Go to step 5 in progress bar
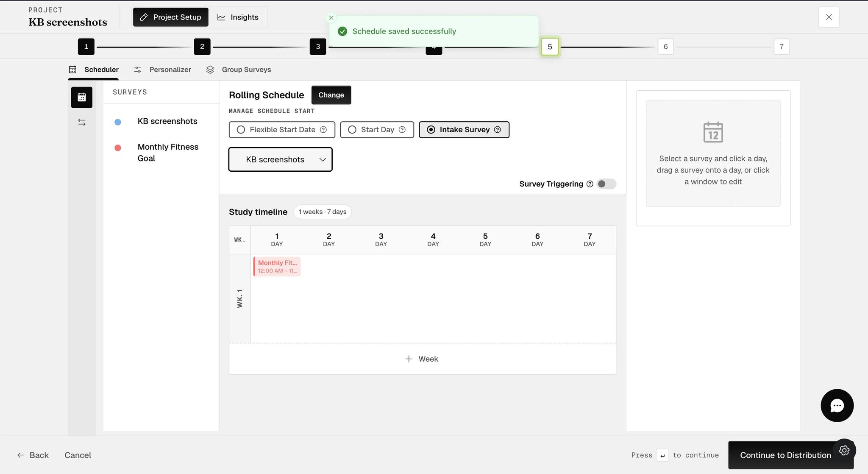This screenshot has height=474, width=868. [550, 47]
